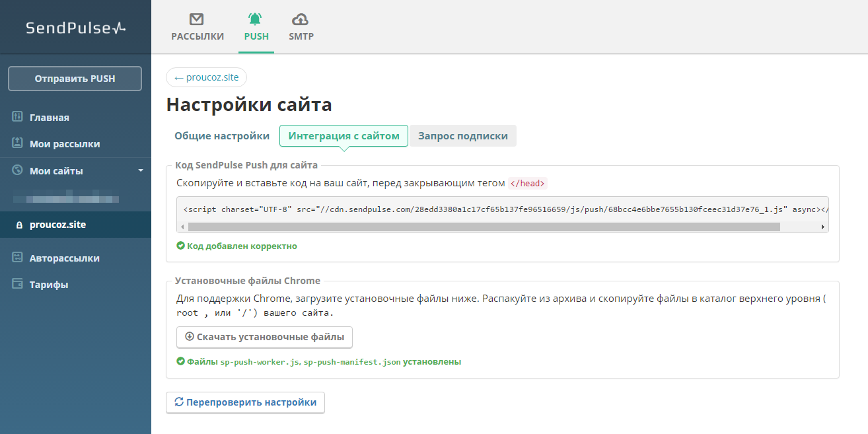Click the Отправить PUSH button
Image resolution: width=868 pixels, height=434 pixels.
[75, 79]
